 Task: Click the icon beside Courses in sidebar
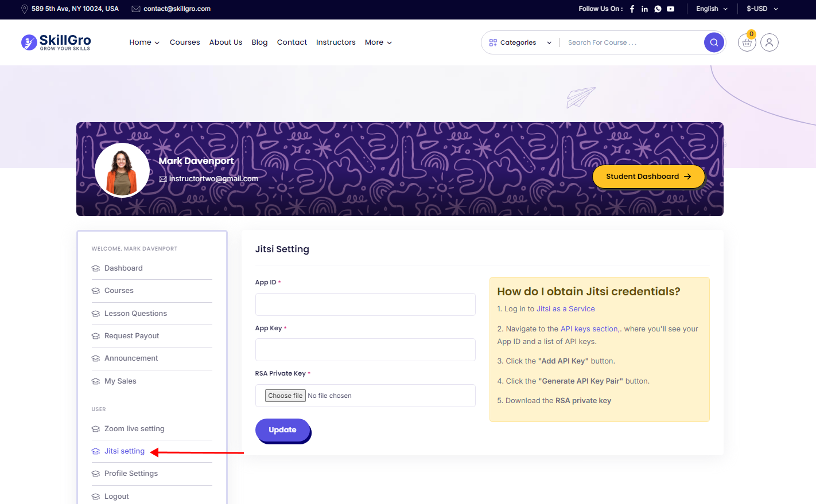click(x=96, y=291)
